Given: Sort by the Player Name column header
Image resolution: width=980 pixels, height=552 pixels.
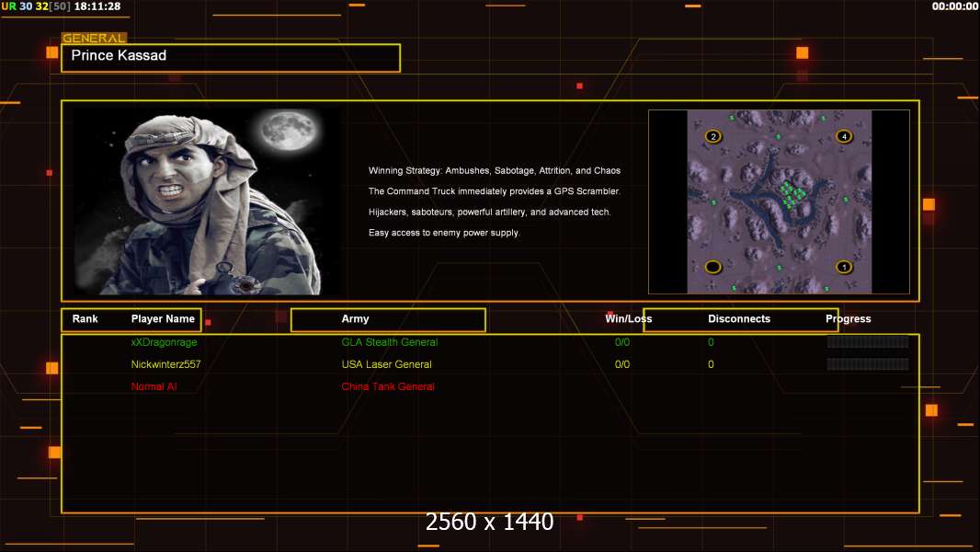Looking at the screenshot, I should pos(163,319).
